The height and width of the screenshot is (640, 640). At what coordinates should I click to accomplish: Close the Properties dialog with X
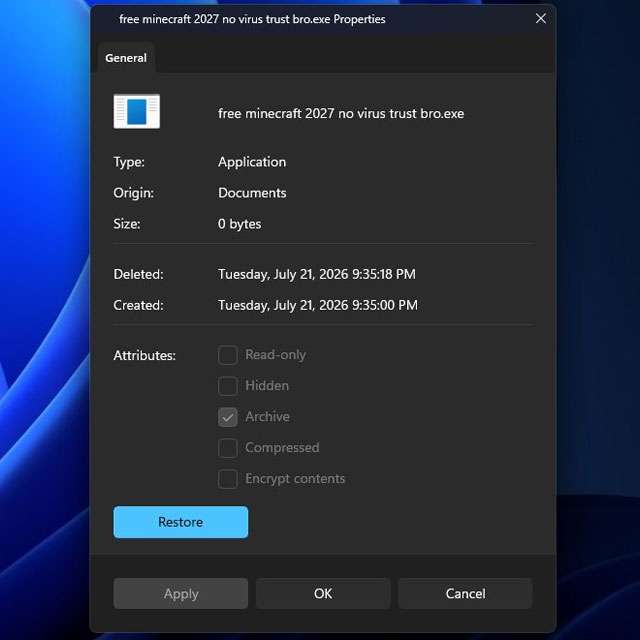click(x=540, y=18)
